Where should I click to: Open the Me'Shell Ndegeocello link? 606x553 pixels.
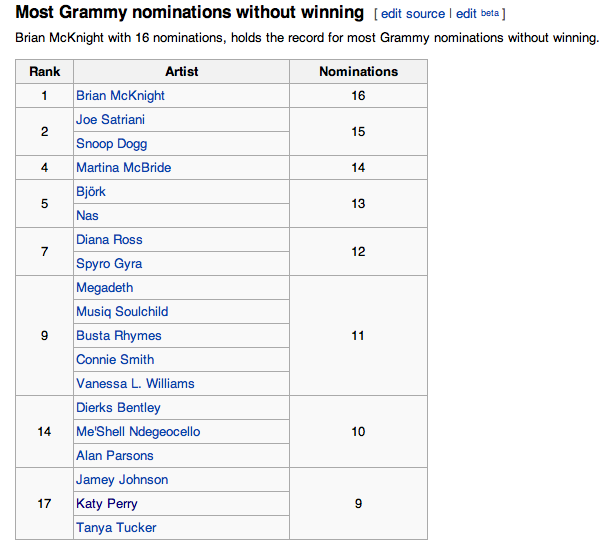point(138,432)
